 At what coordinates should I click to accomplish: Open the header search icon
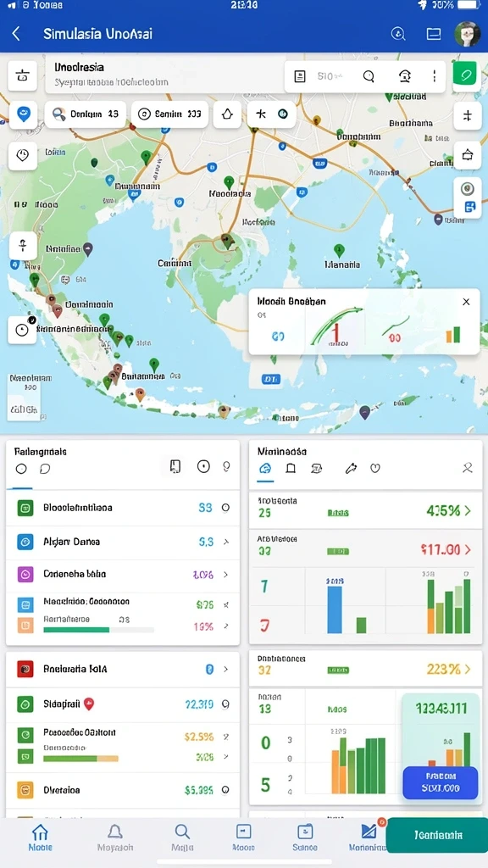398,34
